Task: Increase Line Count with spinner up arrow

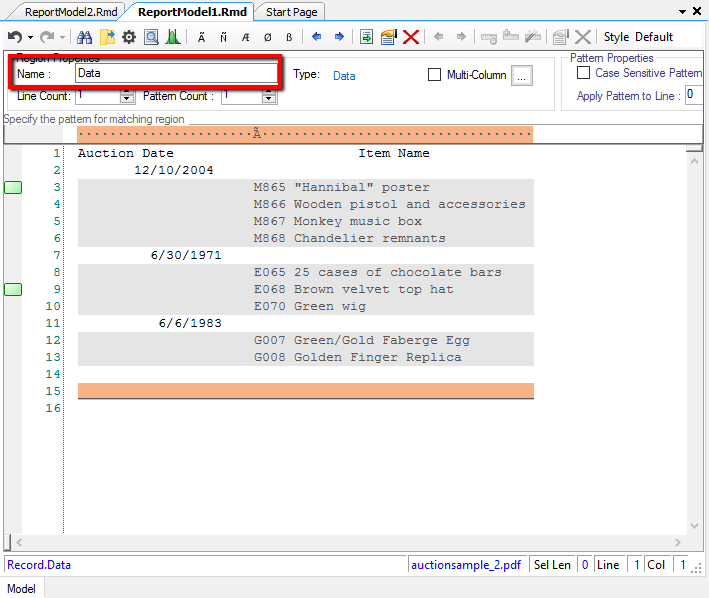Action: [127, 92]
